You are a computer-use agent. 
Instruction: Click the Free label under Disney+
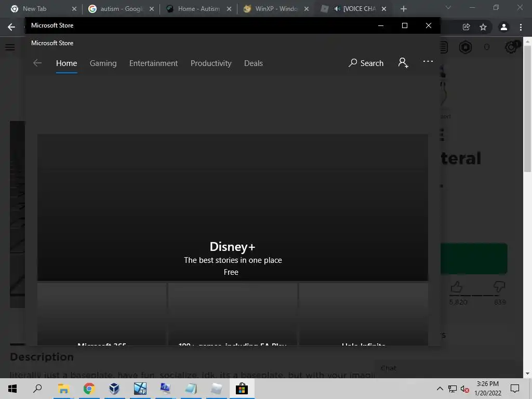(231, 272)
